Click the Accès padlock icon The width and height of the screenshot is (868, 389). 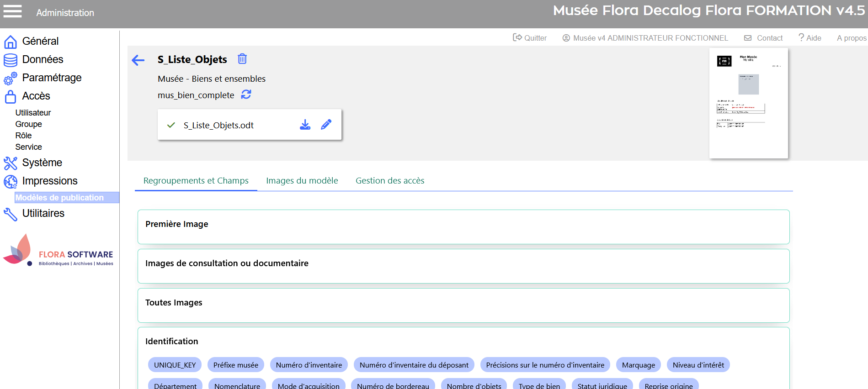[11, 96]
